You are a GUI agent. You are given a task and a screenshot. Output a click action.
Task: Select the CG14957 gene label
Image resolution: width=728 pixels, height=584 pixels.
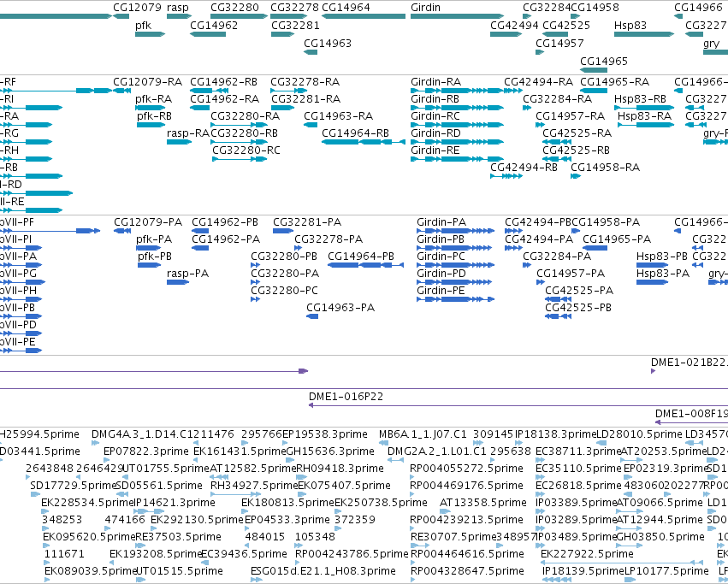click(559, 43)
